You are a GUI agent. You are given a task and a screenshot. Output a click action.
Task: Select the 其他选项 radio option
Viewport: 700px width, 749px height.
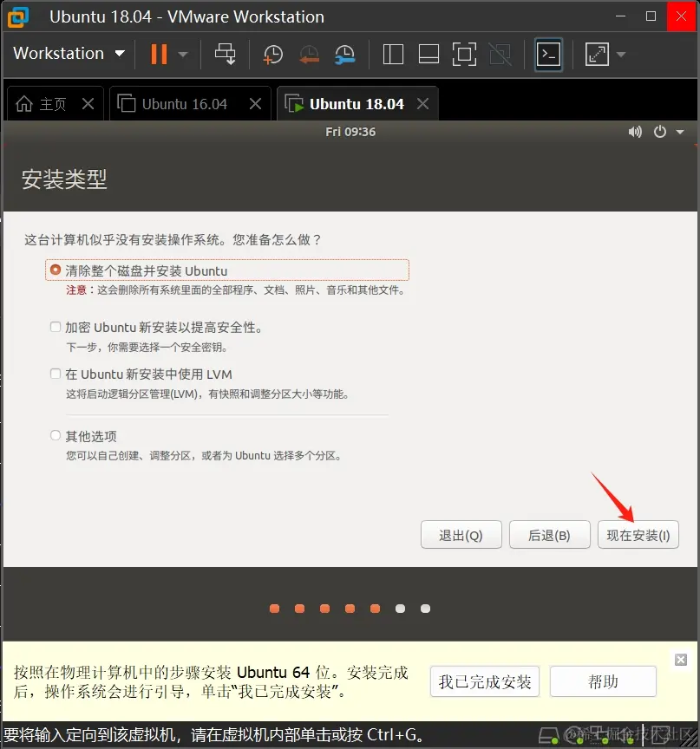[56, 435]
